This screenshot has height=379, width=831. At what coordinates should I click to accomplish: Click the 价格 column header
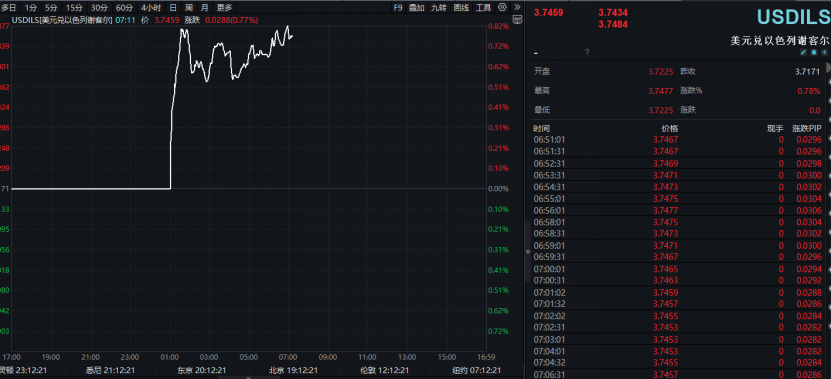pos(670,128)
